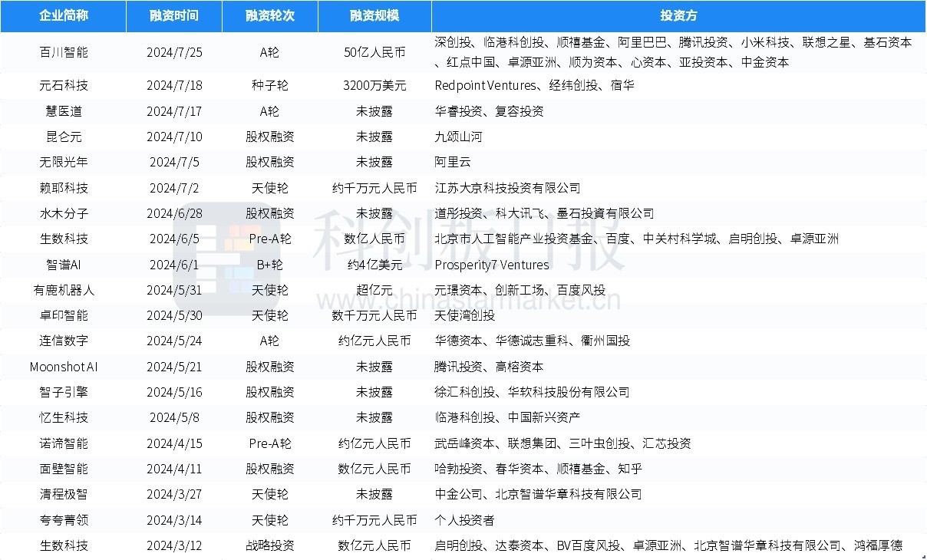Click the date 2024/7/18
The image size is (927, 560).
click(174, 85)
